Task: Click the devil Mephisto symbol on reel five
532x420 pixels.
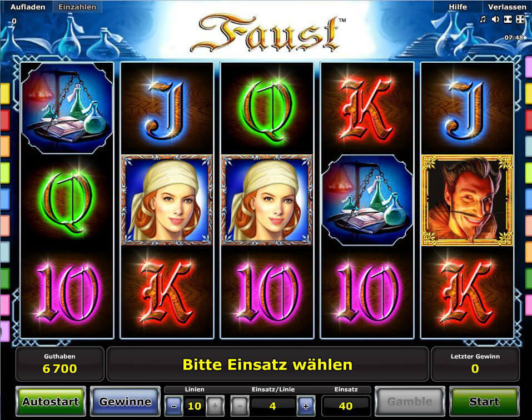Action: coord(467,201)
